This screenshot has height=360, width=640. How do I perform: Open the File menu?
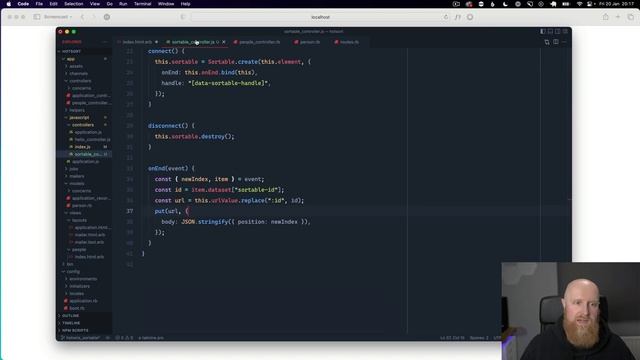pyautogui.click(x=39, y=4)
